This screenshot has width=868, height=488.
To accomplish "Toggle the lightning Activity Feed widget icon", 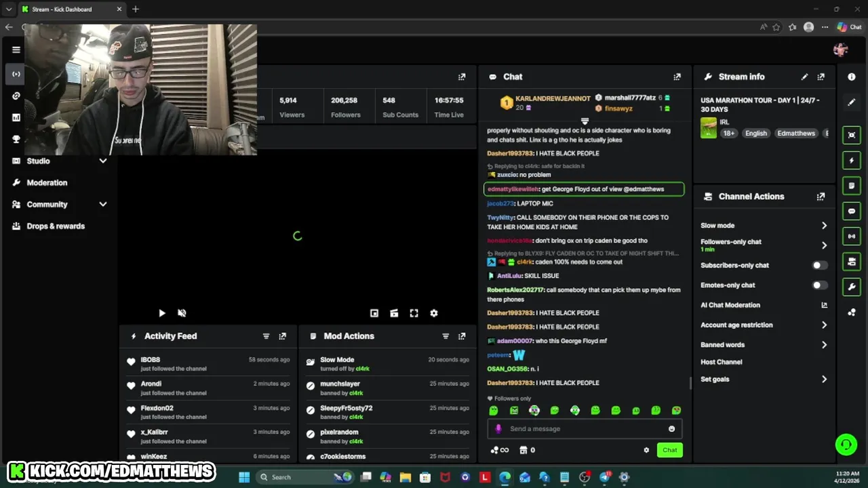I will tap(852, 161).
